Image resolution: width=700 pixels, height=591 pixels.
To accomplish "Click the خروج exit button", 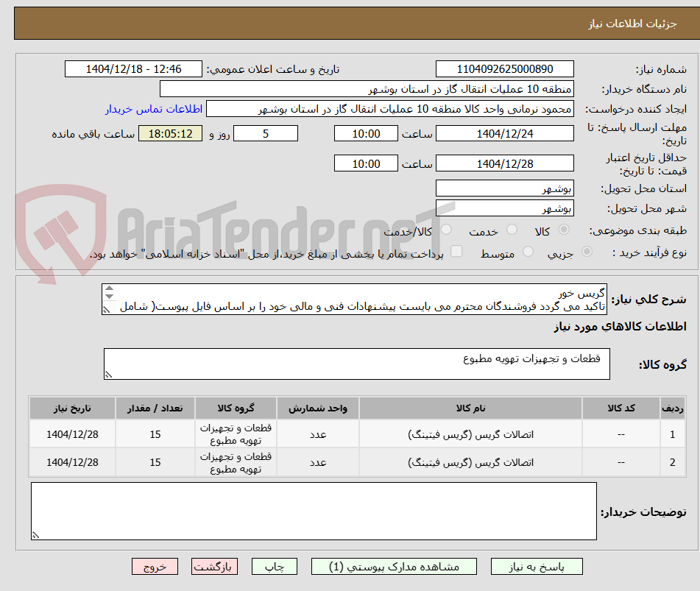I will (x=155, y=567).
